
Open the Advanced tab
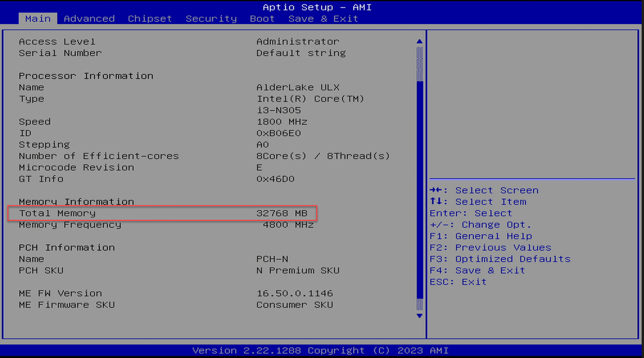pyautogui.click(x=89, y=19)
